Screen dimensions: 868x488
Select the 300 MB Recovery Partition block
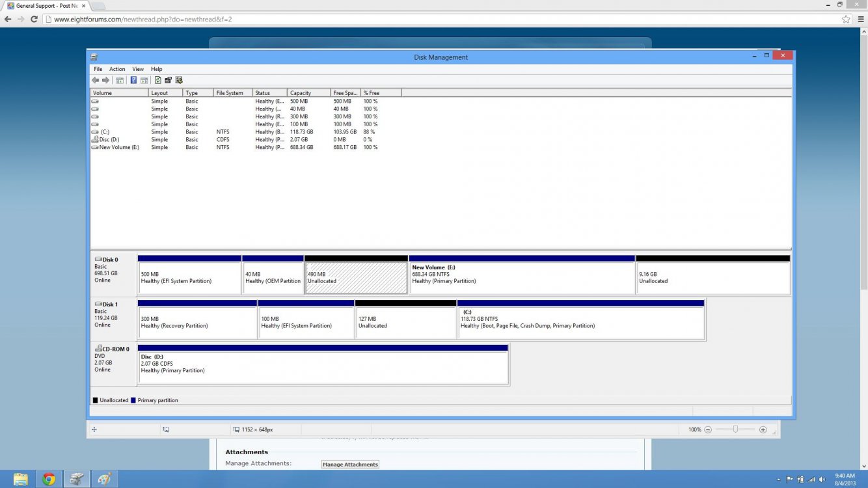[x=197, y=319]
